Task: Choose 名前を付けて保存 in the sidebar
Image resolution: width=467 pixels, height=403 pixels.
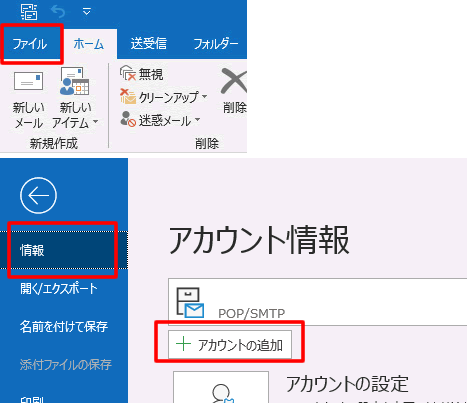Action: coord(64,327)
